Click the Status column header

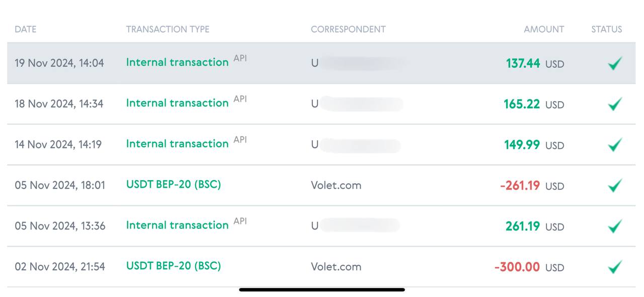(606, 29)
